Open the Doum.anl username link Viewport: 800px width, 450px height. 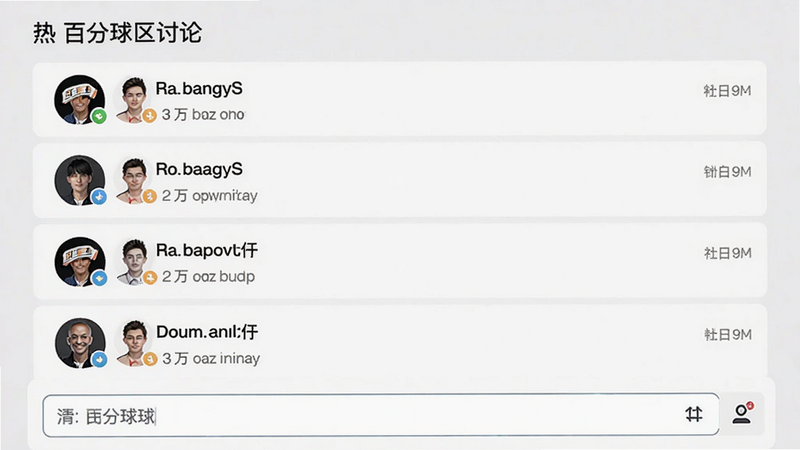[x=207, y=332]
